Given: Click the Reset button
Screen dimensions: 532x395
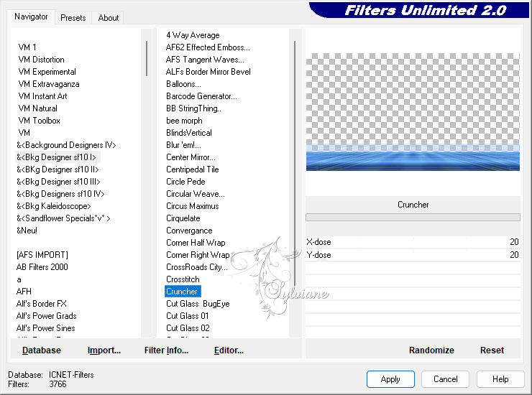Looking at the screenshot, I should coord(492,350).
